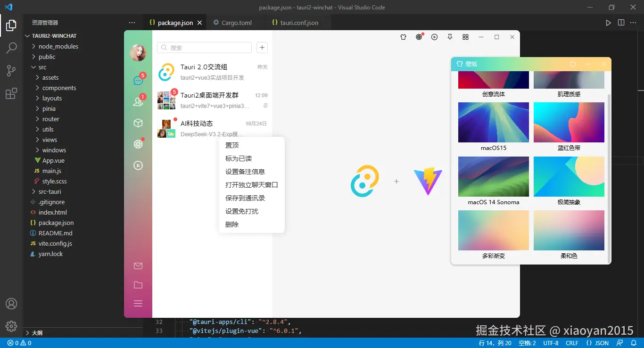The height and width of the screenshot is (348, 644).
Task: Click the chat search input field
Action: point(204,48)
